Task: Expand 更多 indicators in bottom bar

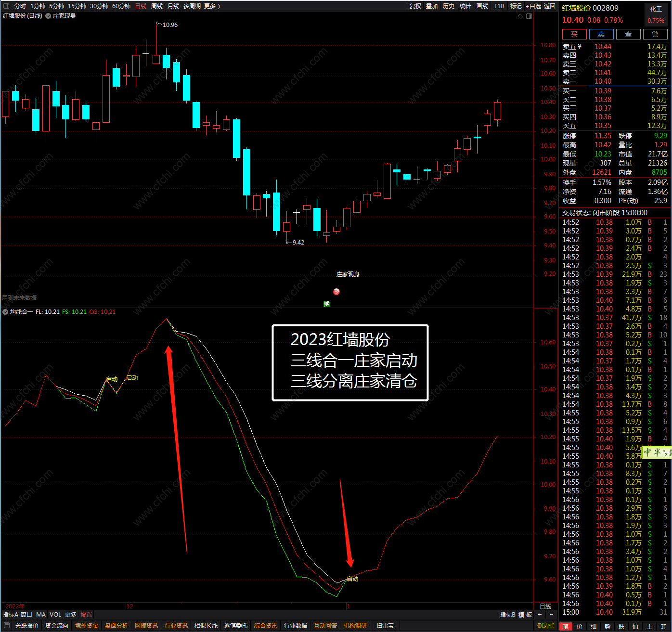Action: (71, 615)
